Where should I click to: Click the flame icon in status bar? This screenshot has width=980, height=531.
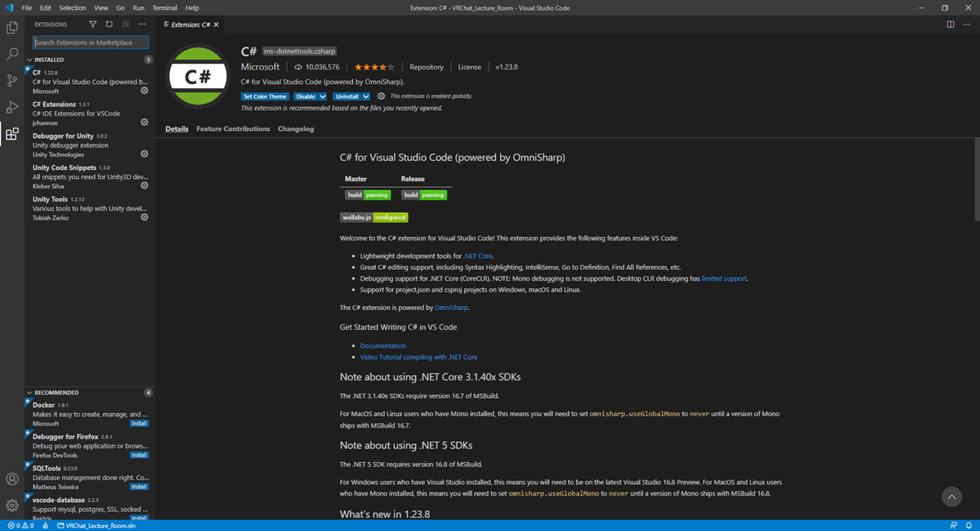(x=46, y=526)
